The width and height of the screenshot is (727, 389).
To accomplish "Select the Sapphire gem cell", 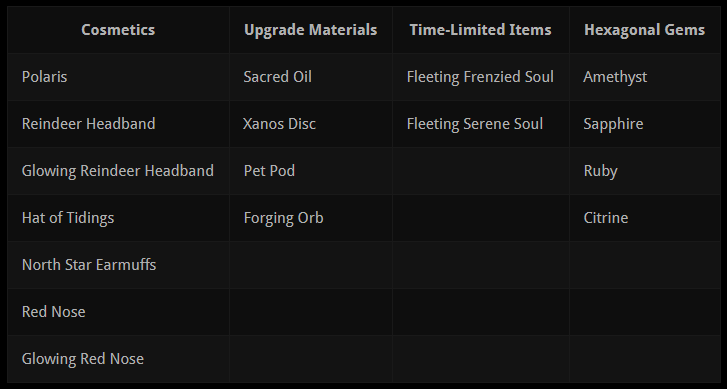I will tap(644, 124).
